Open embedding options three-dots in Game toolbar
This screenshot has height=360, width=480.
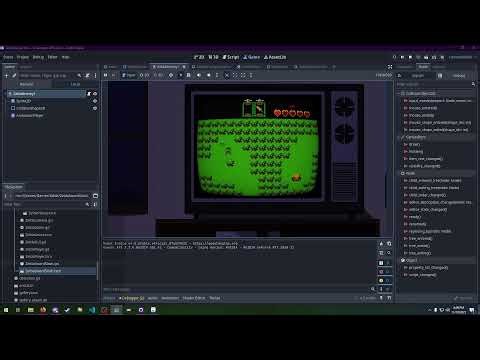pos(251,76)
